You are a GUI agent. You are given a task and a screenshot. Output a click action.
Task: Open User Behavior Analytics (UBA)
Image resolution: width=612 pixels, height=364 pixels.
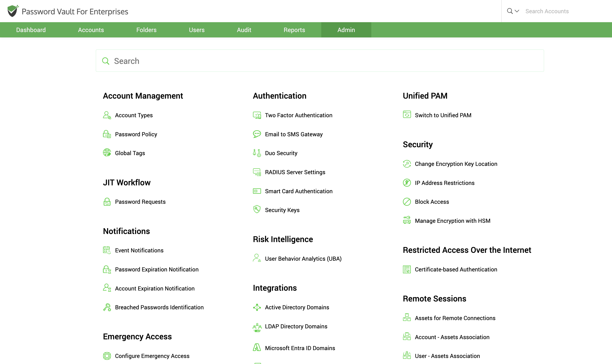[x=303, y=258]
